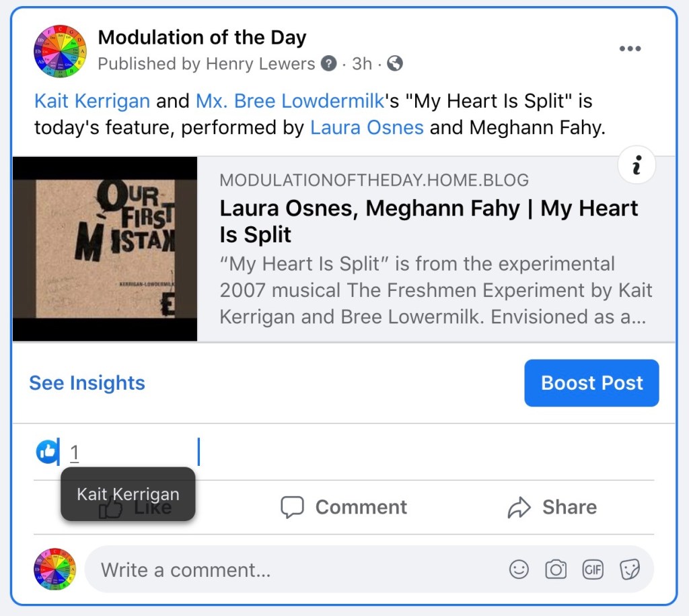
Task: Share the post using Share button
Action: (x=552, y=507)
